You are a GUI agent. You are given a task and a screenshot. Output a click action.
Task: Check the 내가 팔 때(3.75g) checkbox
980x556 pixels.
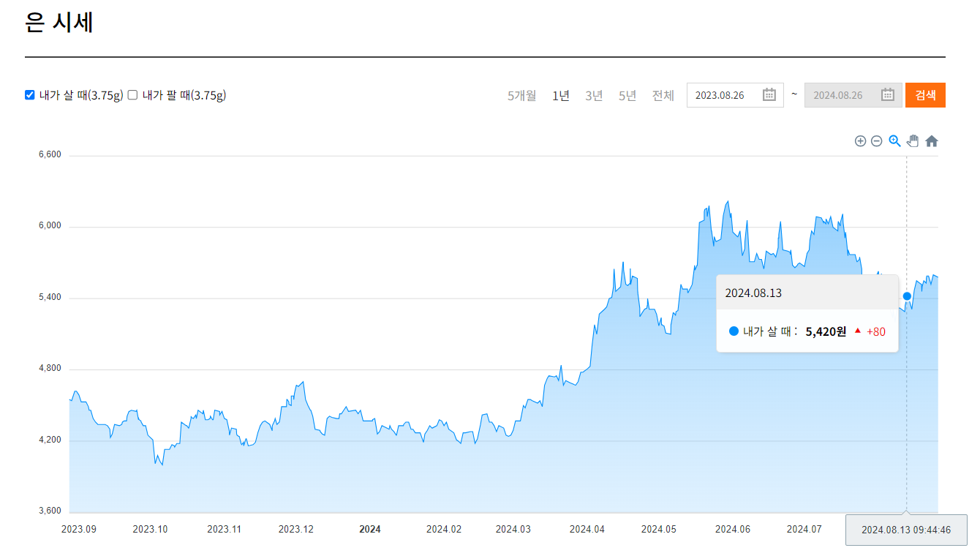[x=133, y=94]
